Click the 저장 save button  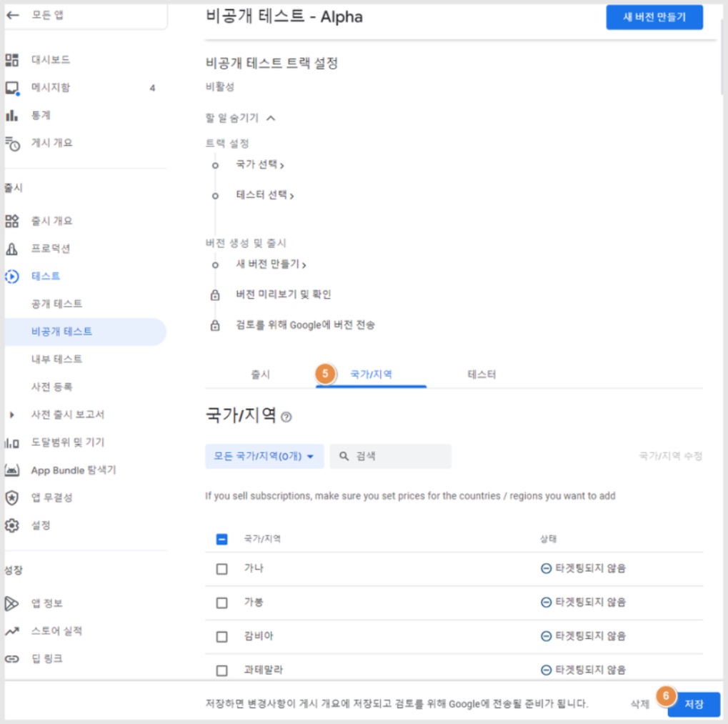694,704
